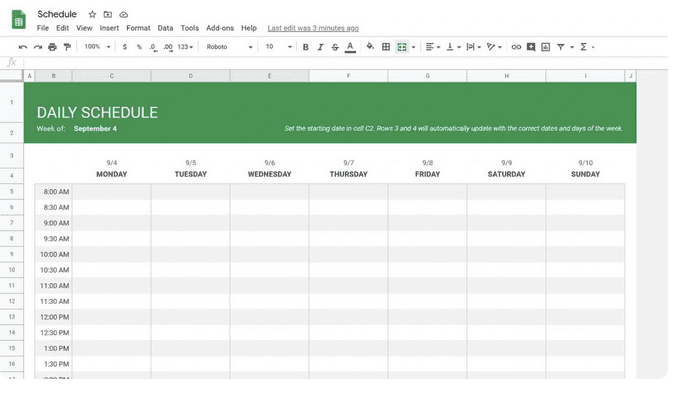Create a filter
Viewport: 674px width, 393px height.
561,47
